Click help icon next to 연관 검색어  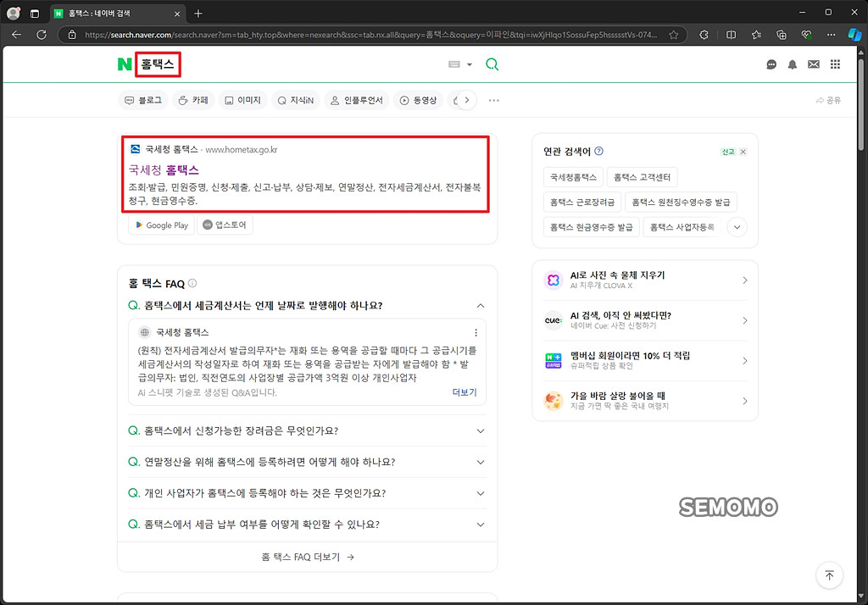tap(599, 151)
